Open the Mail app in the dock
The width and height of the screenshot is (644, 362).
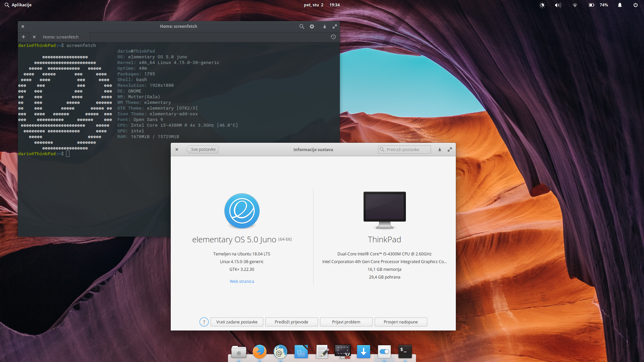[280, 352]
